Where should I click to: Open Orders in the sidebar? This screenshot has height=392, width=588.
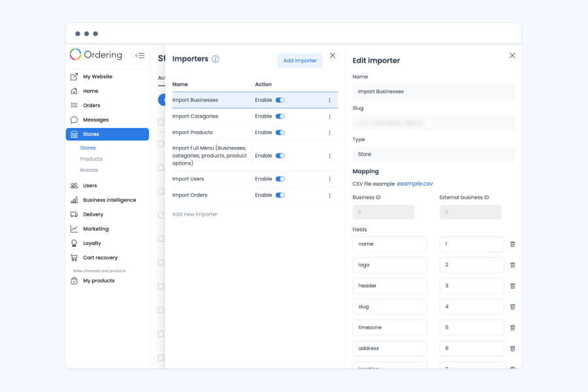(x=91, y=105)
